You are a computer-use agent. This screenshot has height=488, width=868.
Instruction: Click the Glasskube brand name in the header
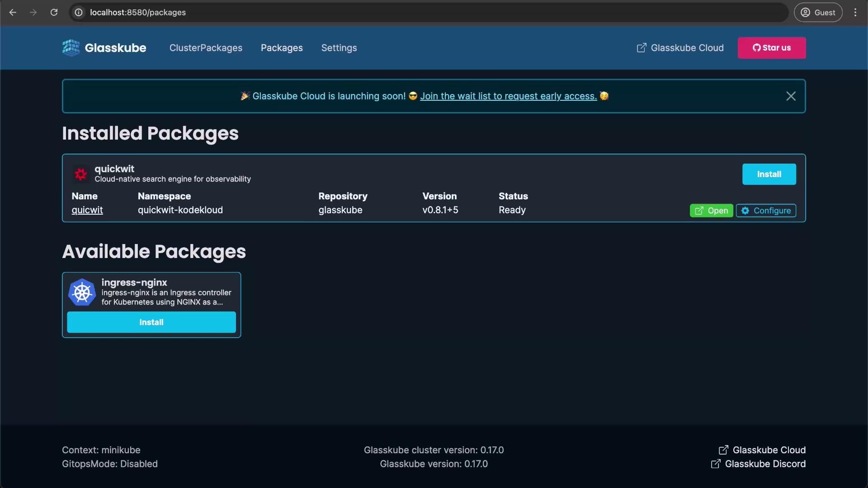115,48
